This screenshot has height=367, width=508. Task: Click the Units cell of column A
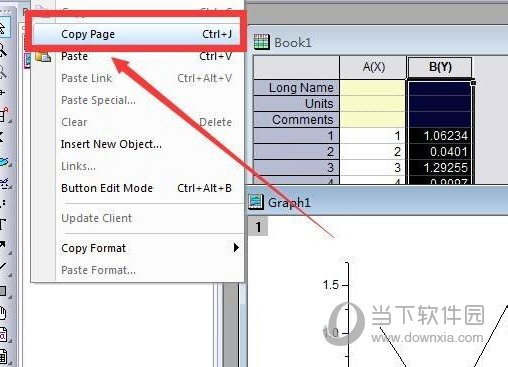click(373, 104)
